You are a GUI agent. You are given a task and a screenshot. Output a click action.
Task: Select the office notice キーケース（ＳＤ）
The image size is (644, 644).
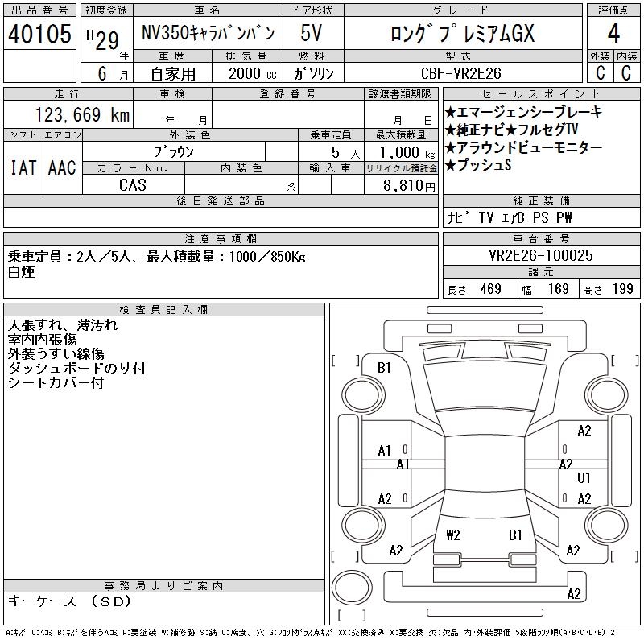(x=69, y=601)
